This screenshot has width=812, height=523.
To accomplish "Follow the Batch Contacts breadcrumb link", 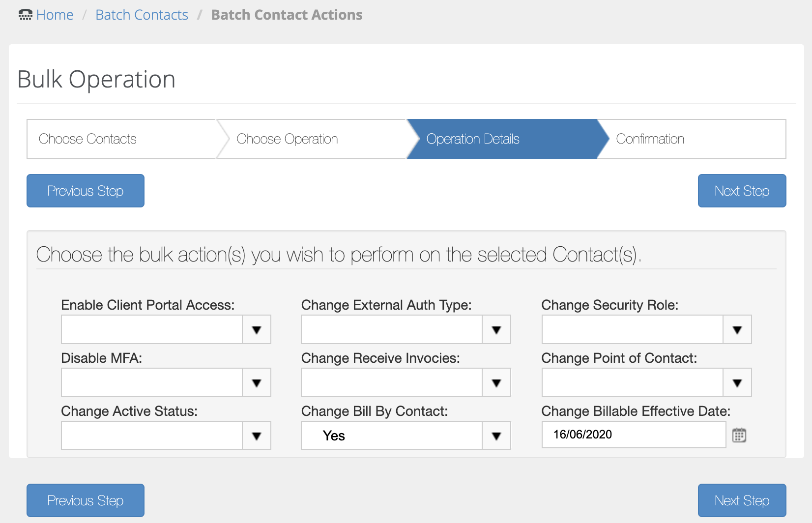I will pos(142,15).
